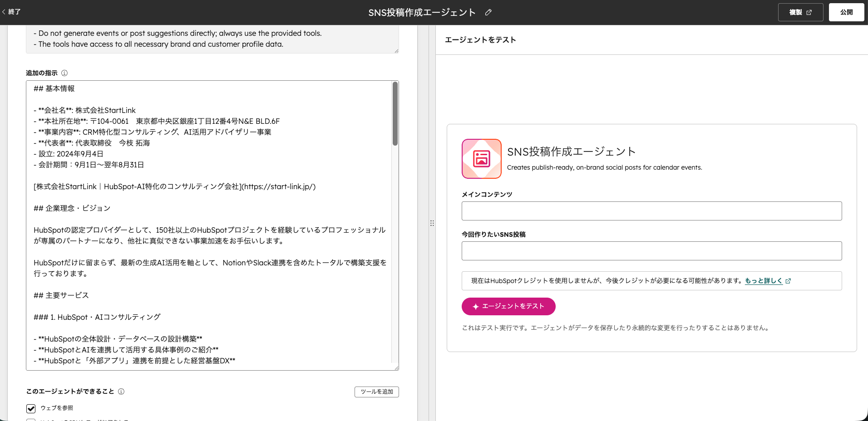
Task: Click the '**代表者**: 代表取締役 今枝 拓海' line
Action: click(x=92, y=143)
